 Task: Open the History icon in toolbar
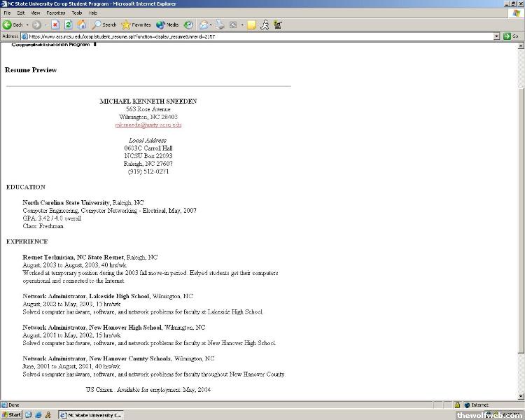[x=188, y=24]
